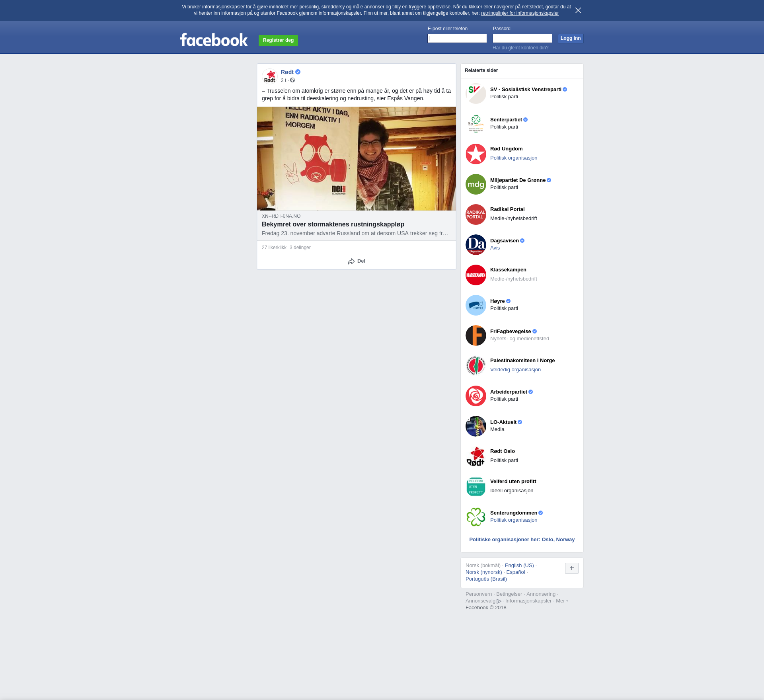Screen dimensions: 764x700
Task: Click the Rødt Oslo logo
Action: coord(476,456)
